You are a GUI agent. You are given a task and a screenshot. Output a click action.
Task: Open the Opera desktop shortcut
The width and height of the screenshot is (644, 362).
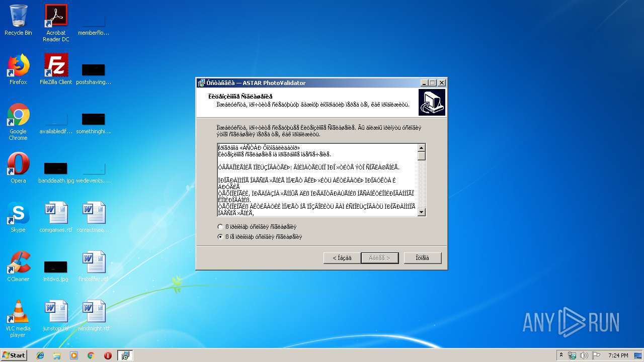coord(18,167)
